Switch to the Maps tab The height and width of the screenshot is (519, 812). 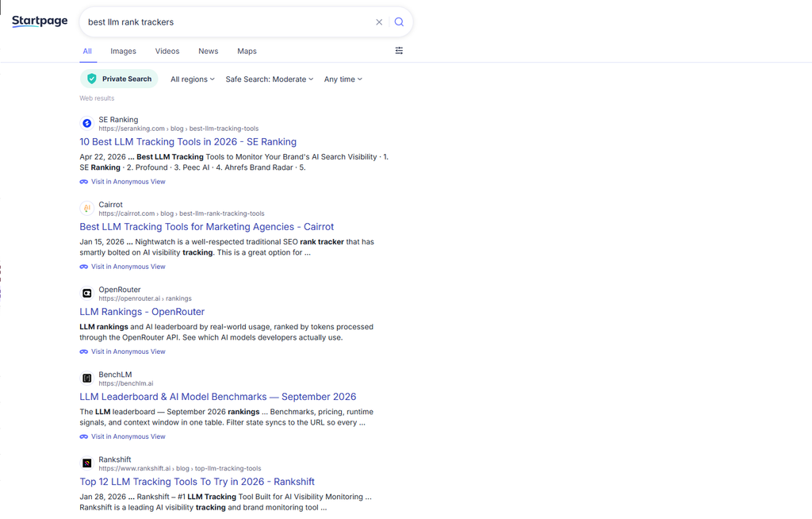point(247,52)
